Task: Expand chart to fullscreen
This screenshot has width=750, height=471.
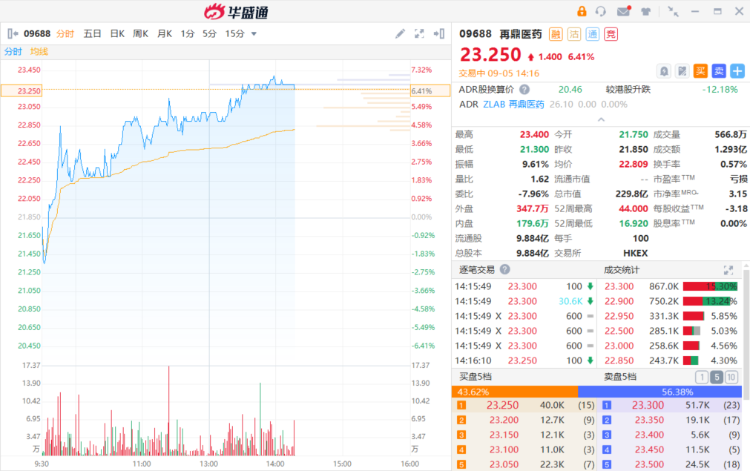Action: (419, 33)
